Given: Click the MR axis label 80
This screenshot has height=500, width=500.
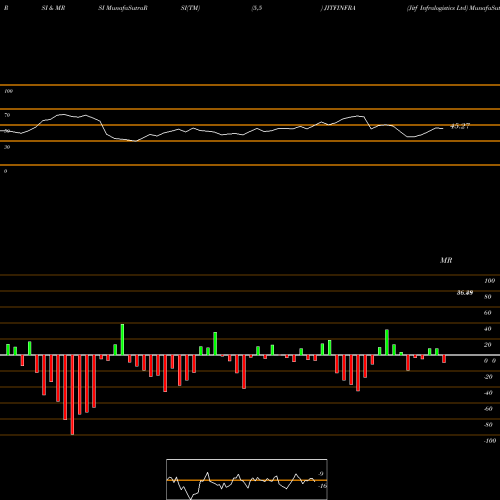Looking at the screenshot, I should coord(488,297).
